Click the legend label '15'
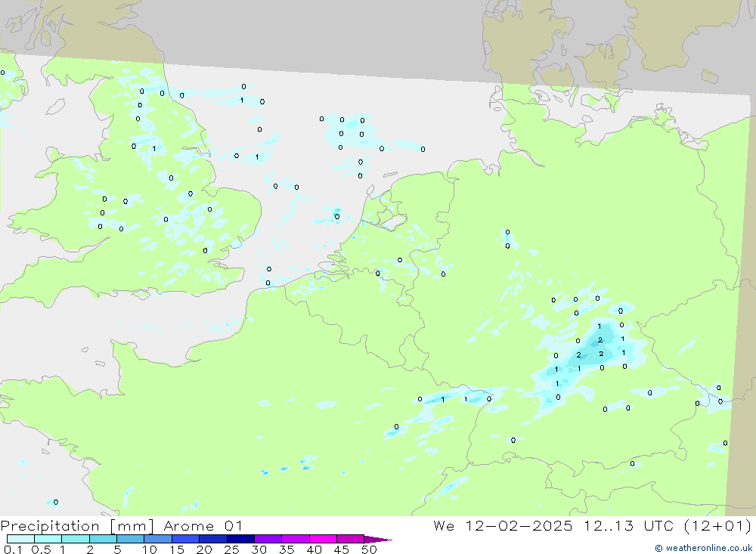This screenshot has height=554, width=756. [x=177, y=549]
